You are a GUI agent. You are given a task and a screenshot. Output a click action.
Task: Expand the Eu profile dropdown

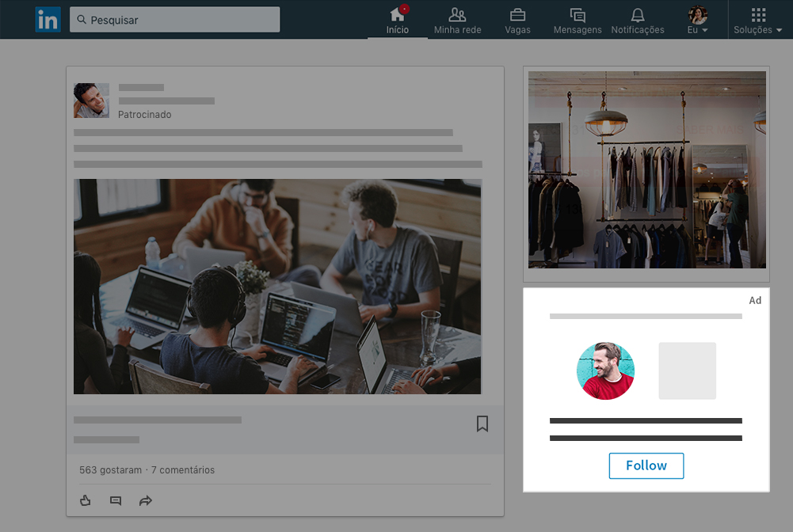pyautogui.click(x=698, y=21)
